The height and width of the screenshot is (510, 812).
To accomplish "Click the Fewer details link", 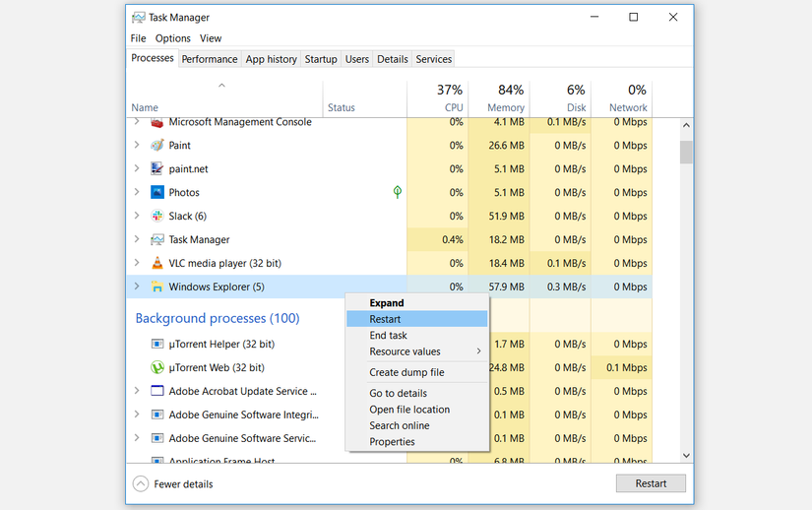I will click(x=183, y=484).
